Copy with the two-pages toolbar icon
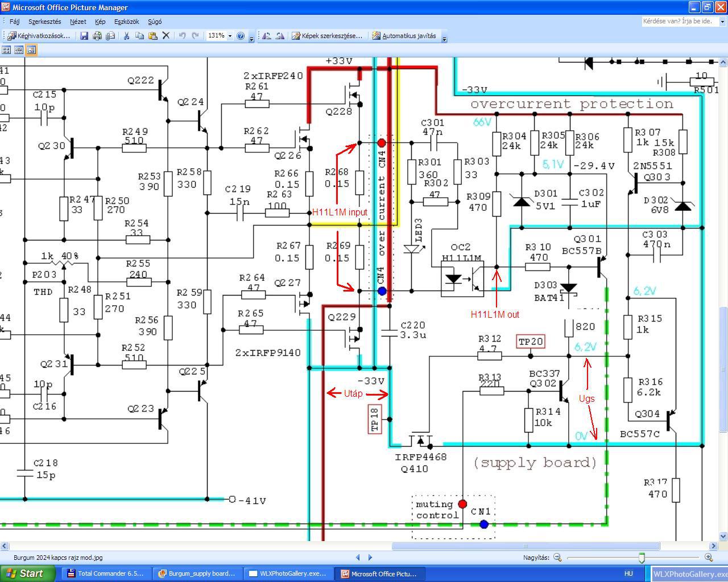The height and width of the screenshot is (582, 728). 139,36
